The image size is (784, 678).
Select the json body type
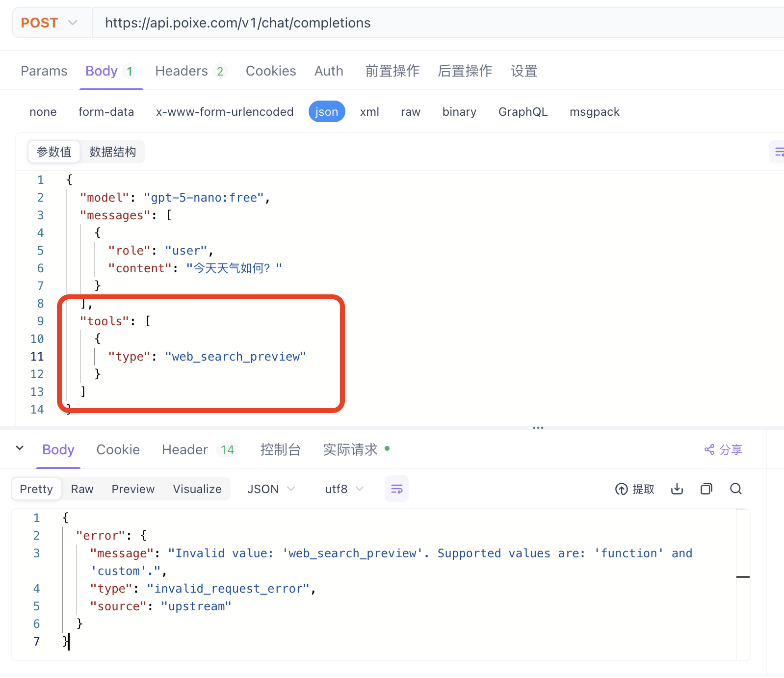tap(327, 112)
